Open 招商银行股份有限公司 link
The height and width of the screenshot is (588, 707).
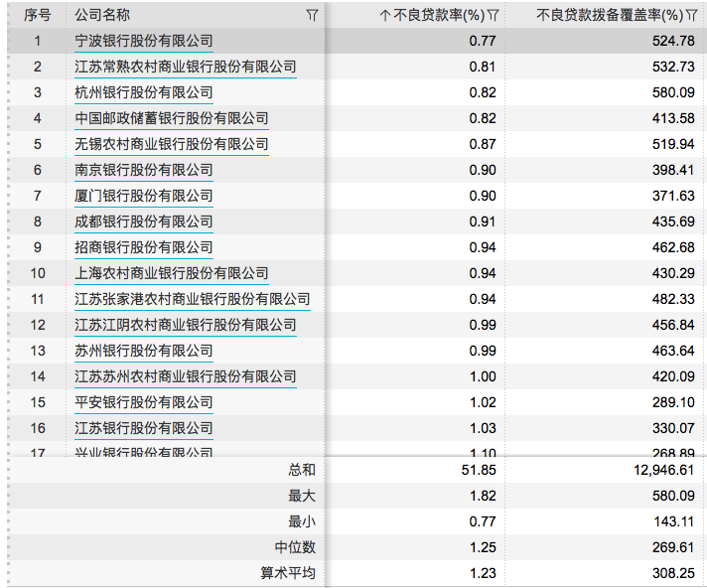pos(144,247)
